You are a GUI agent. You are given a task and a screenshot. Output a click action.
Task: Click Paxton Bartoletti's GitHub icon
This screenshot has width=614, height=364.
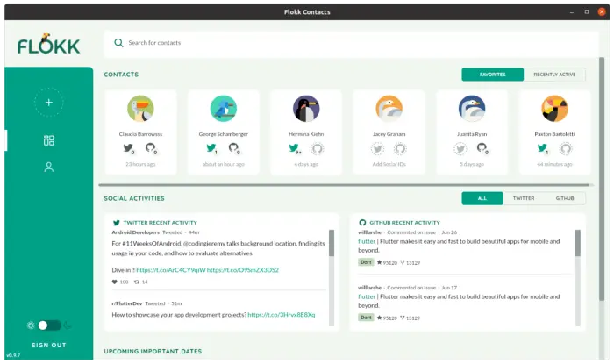[x=566, y=149]
